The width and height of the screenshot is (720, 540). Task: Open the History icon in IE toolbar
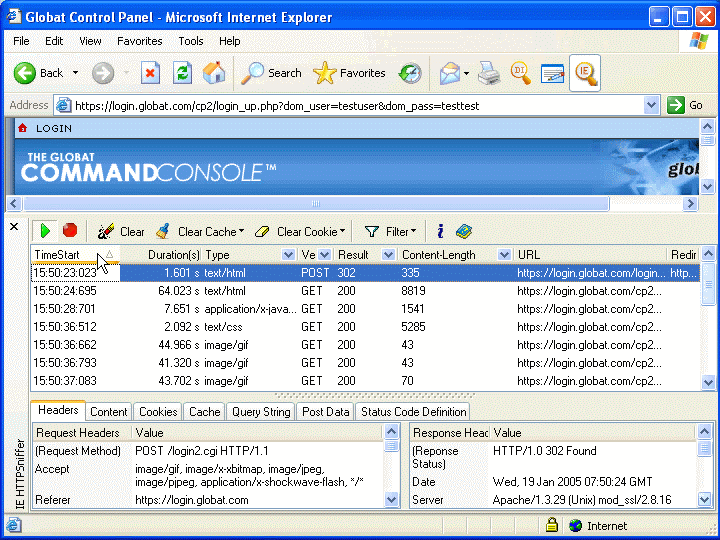(410, 73)
